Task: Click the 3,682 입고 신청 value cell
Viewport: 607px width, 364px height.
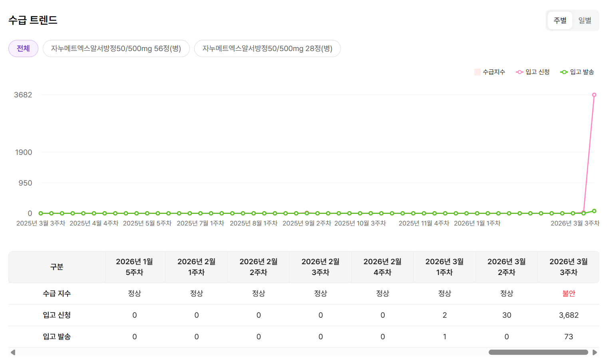Action: [x=568, y=315]
